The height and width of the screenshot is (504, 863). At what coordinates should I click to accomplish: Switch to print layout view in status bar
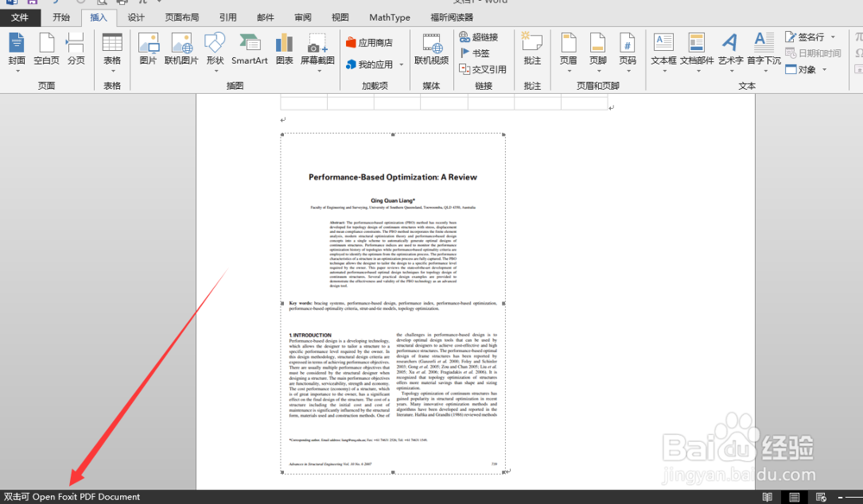click(794, 497)
